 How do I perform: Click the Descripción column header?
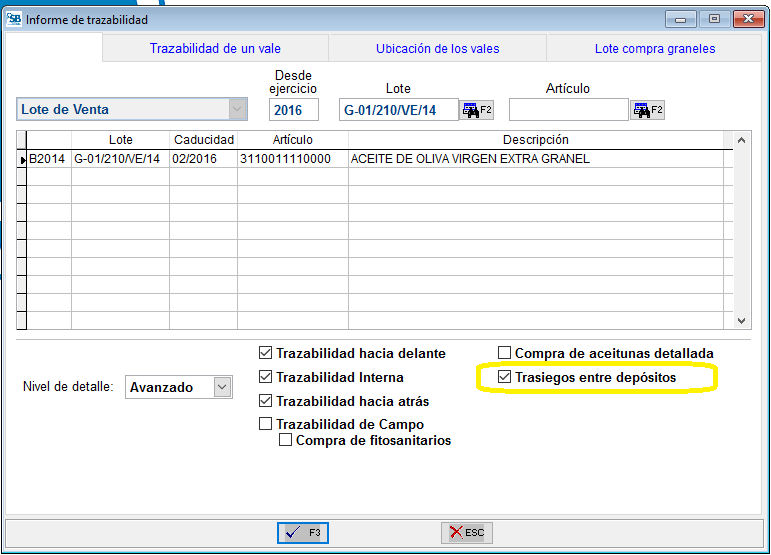(x=536, y=140)
